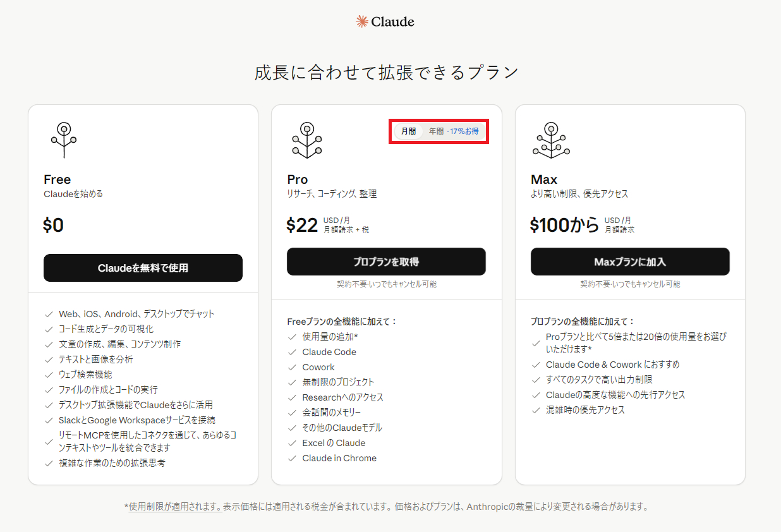Click the cancellation note under the Pro button
781x532 pixels.
pyautogui.click(x=386, y=284)
